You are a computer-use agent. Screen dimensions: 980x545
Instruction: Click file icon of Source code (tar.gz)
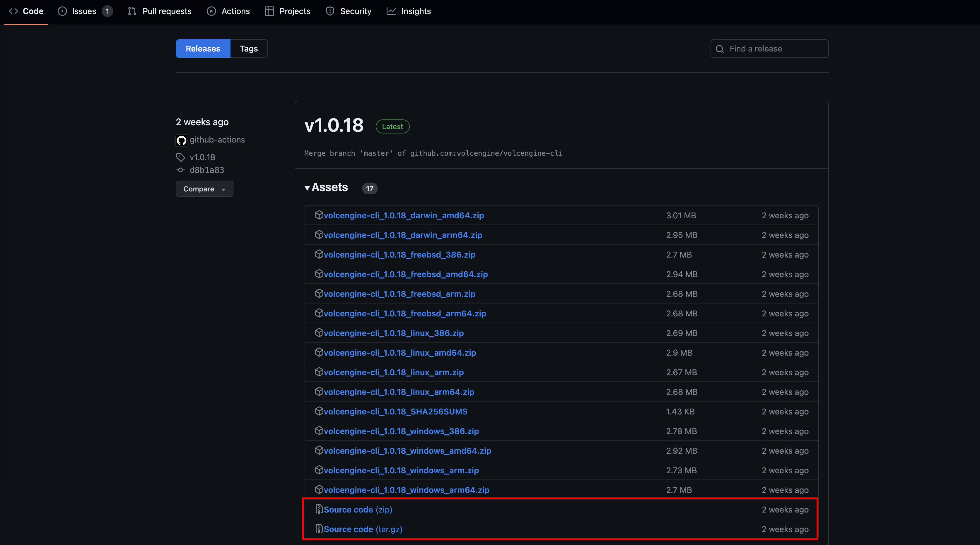[319, 529]
